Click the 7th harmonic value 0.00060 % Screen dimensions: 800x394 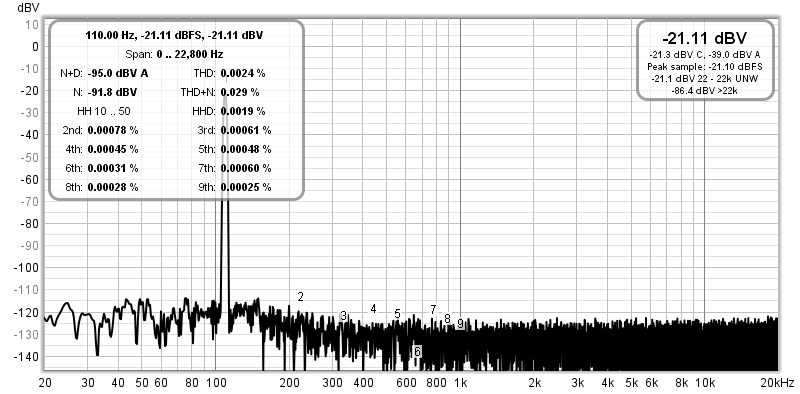[x=246, y=168]
